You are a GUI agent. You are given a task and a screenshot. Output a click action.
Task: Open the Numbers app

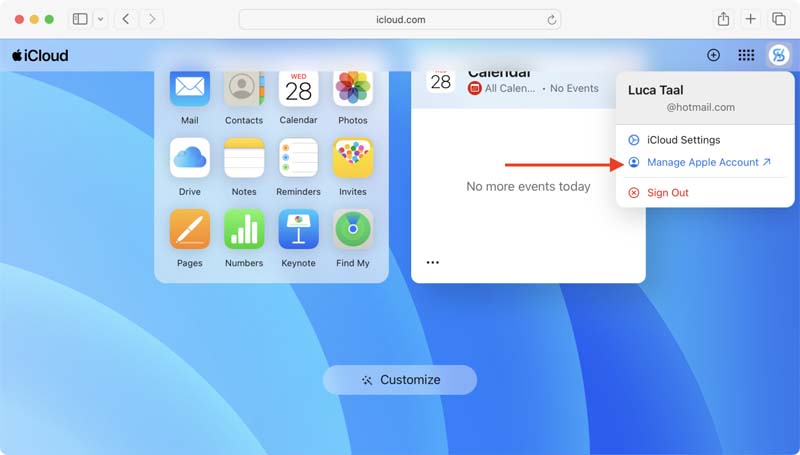244,229
